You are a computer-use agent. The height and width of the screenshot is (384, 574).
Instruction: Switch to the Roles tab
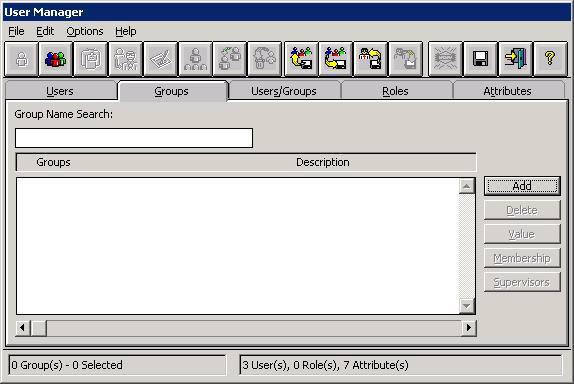click(x=395, y=91)
